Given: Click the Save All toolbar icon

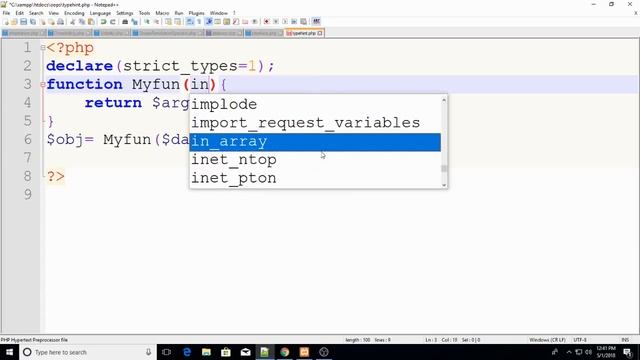Looking at the screenshot, I should [33, 21].
